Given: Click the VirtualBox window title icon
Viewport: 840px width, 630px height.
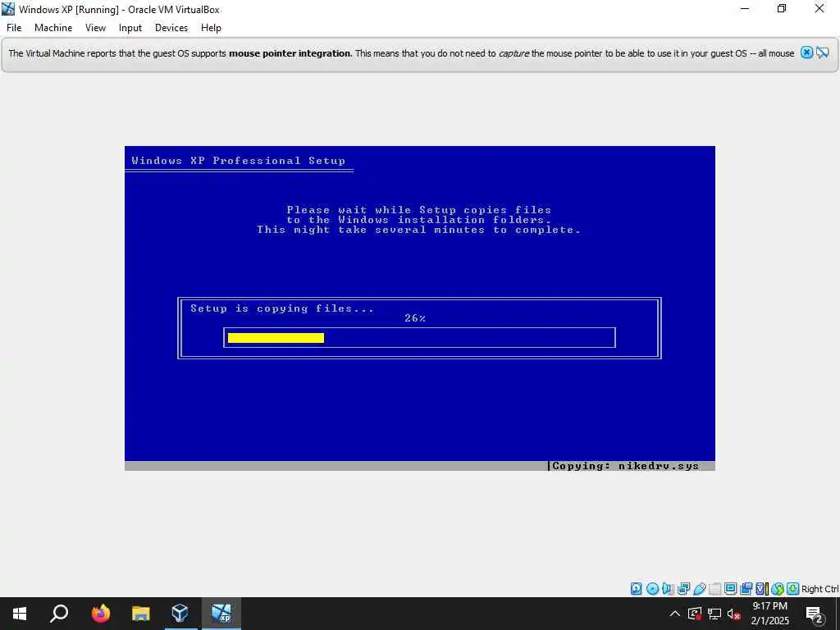Looking at the screenshot, I should [x=8, y=9].
